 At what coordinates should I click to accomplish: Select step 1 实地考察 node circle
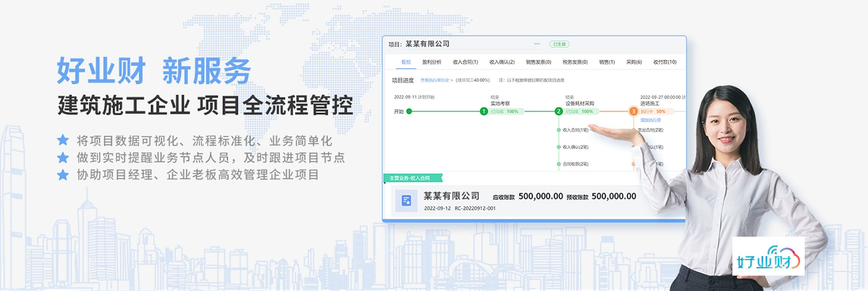[x=484, y=111]
